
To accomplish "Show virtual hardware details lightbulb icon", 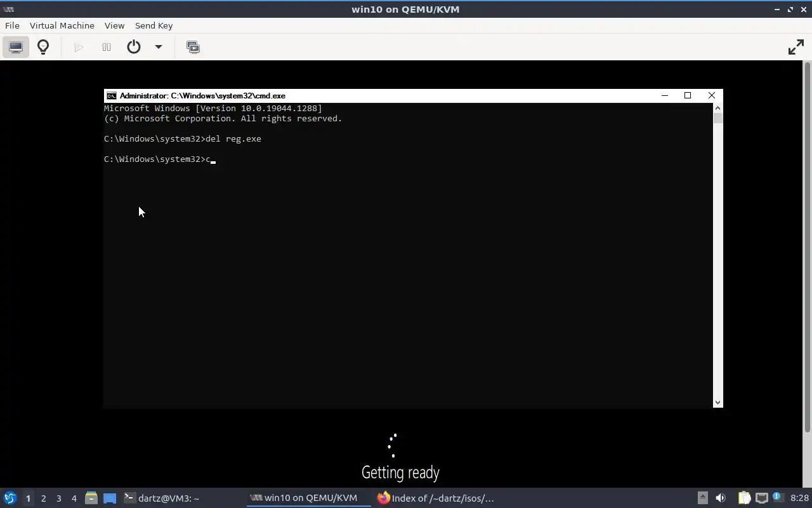I will coord(43,47).
